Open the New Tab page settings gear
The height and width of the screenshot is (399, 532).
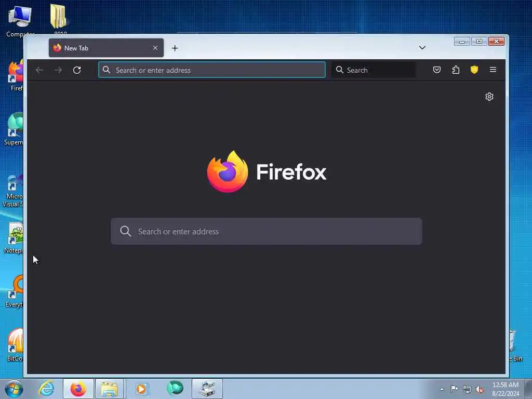click(489, 97)
